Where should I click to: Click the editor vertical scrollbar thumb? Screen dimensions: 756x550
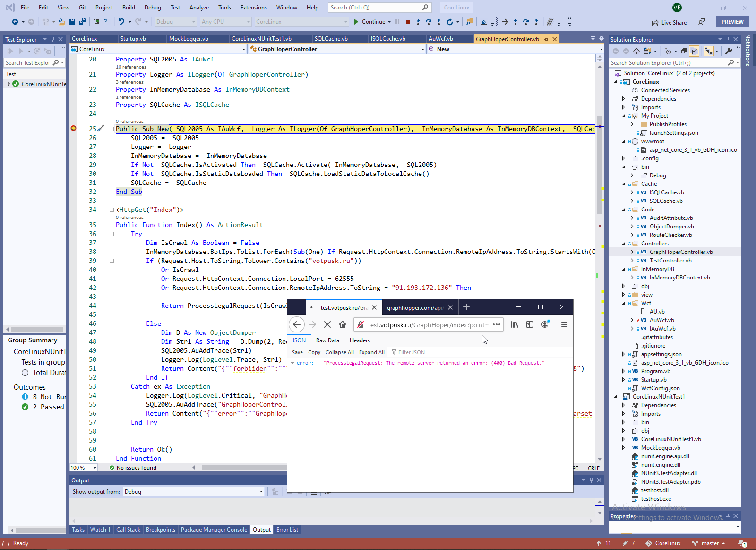[x=600, y=166]
